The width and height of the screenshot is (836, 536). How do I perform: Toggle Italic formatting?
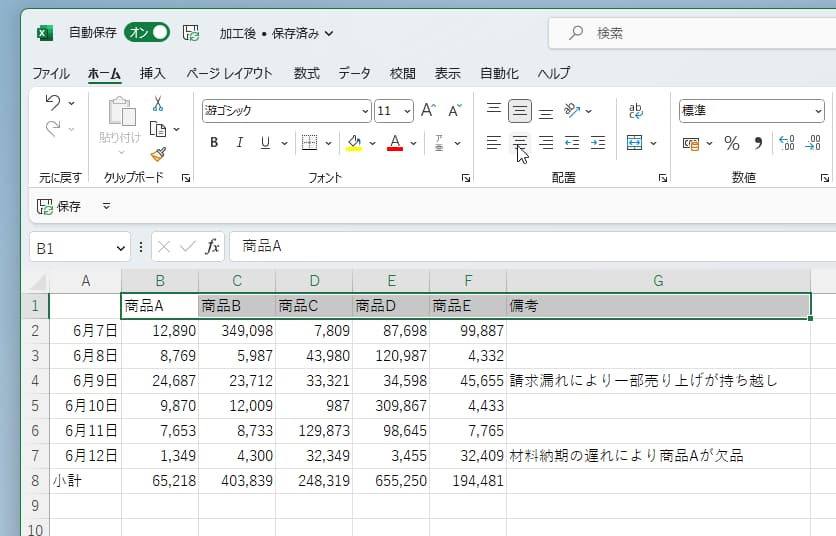pos(239,143)
